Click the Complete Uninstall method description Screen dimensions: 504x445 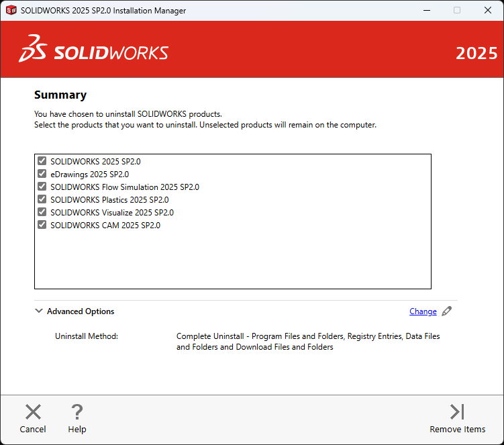[308, 342]
